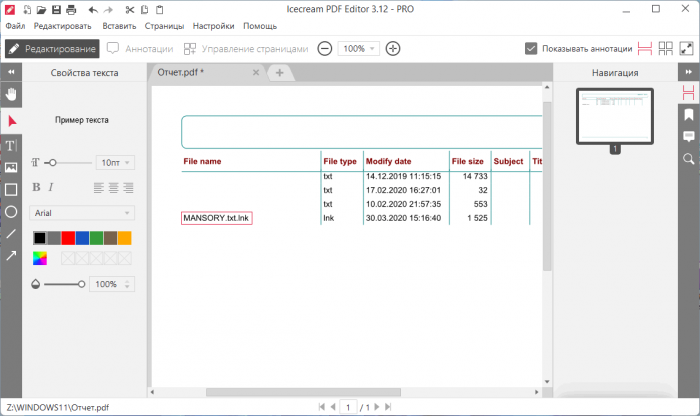The width and height of the screenshot is (700, 416).
Task: Choose the Rectangle shape tool
Action: [x=11, y=190]
